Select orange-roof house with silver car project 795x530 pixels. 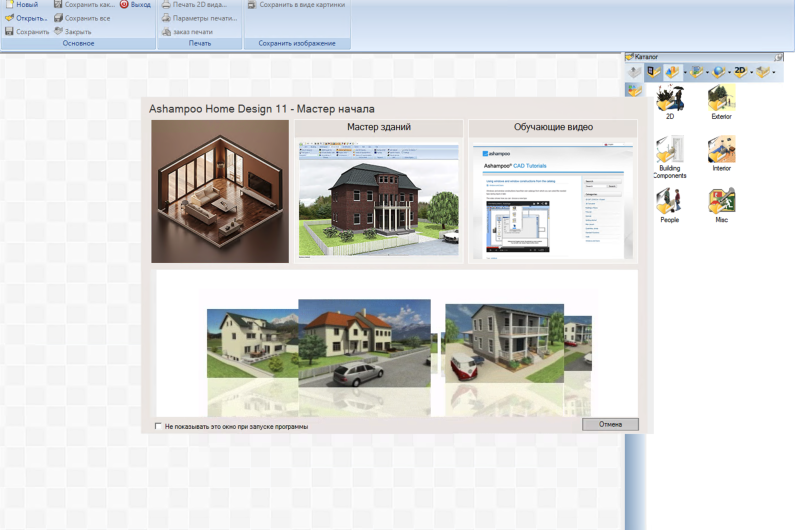(x=365, y=343)
